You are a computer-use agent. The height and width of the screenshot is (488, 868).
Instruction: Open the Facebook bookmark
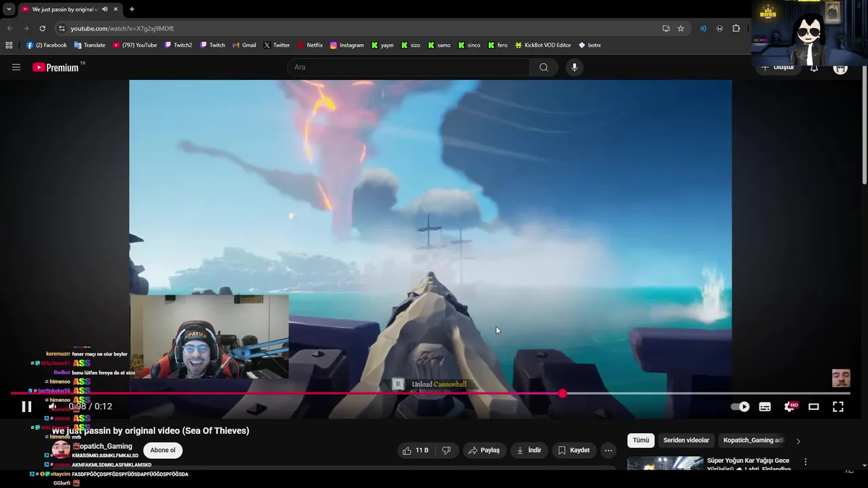coord(46,45)
